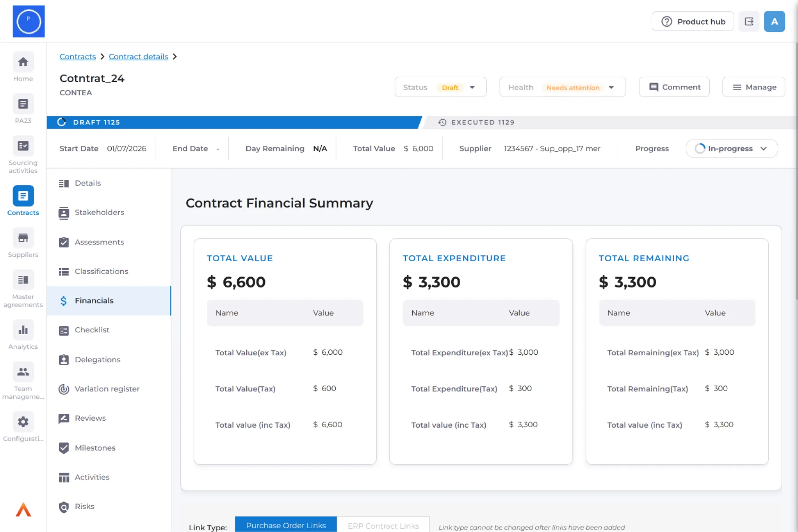Open the PA23 sidebar icon

point(23,104)
